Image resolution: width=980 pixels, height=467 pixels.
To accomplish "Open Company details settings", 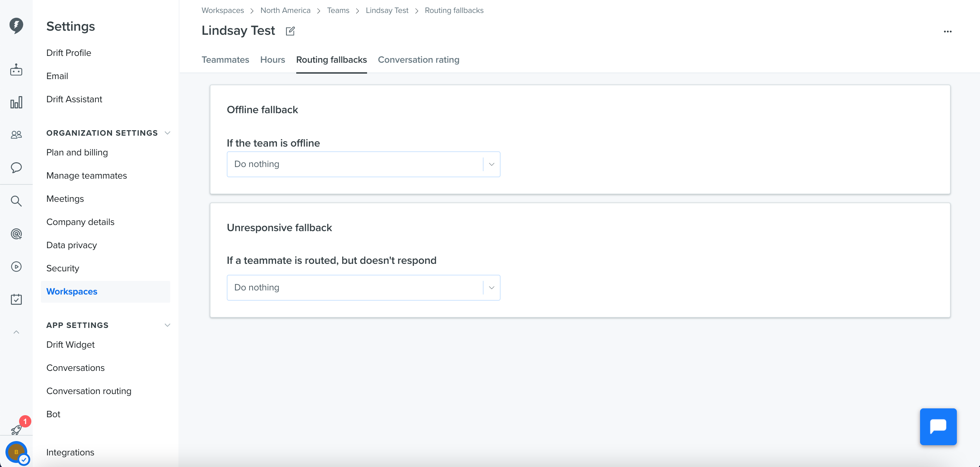I will pos(80,222).
